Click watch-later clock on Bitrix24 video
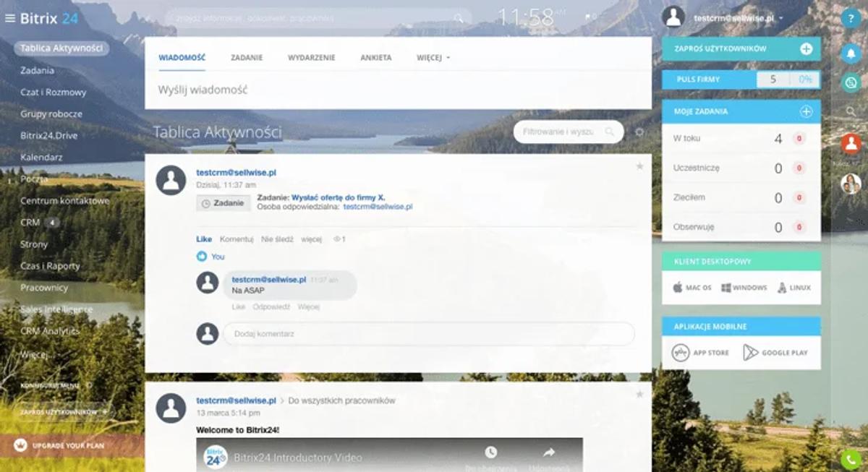Screen dimensions: 868x472 [491, 453]
